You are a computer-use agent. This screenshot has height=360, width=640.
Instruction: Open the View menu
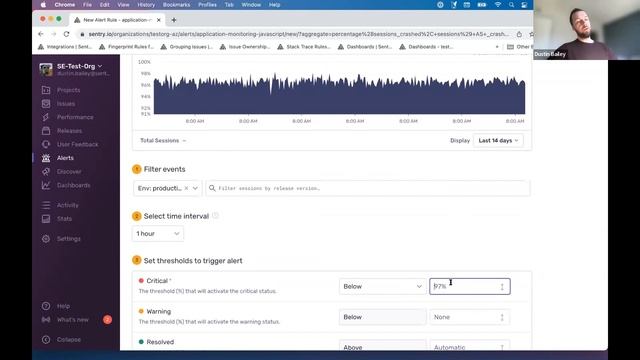click(x=123, y=5)
